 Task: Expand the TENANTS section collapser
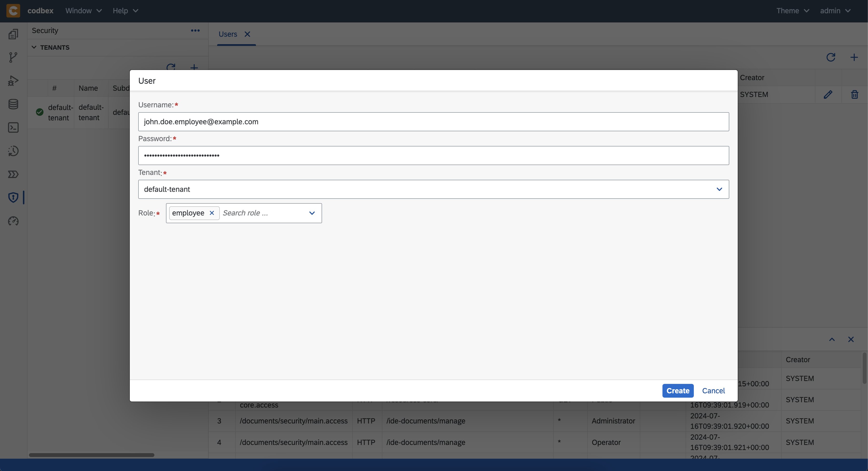click(x=33, y=48)
